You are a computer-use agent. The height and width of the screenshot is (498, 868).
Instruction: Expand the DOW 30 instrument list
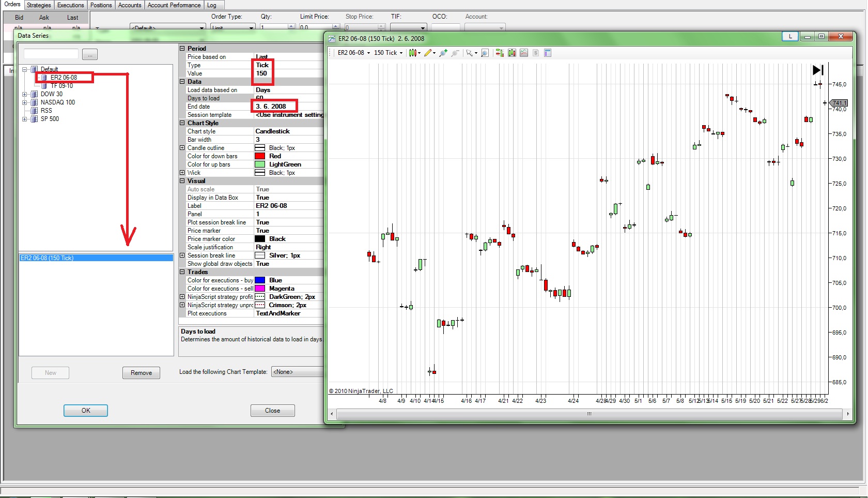(24, 94)
